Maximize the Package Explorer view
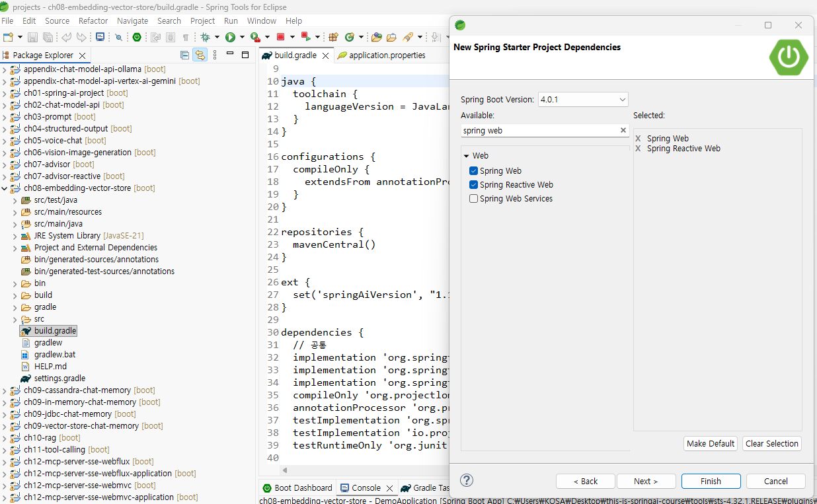 pyautogui.click(x=245, y=55)
